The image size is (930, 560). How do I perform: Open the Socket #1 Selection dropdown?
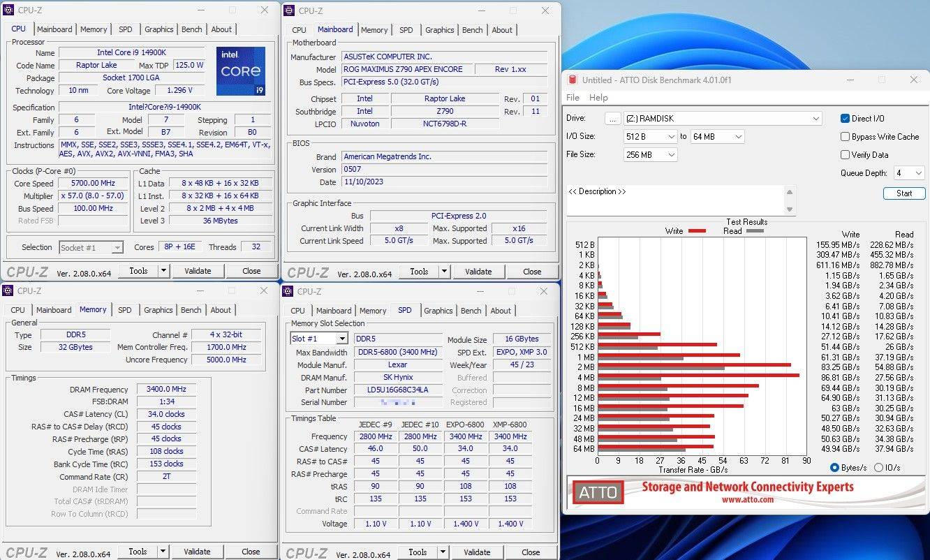tap(91, 247)
